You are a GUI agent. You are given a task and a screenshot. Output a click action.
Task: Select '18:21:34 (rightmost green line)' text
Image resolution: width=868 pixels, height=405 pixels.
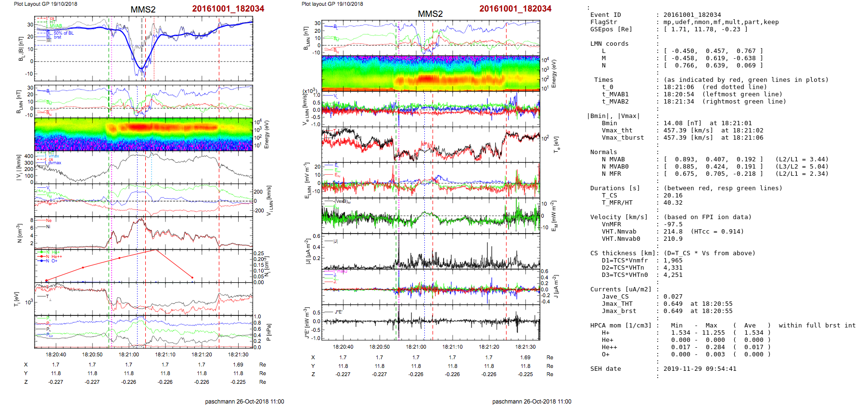725,102
